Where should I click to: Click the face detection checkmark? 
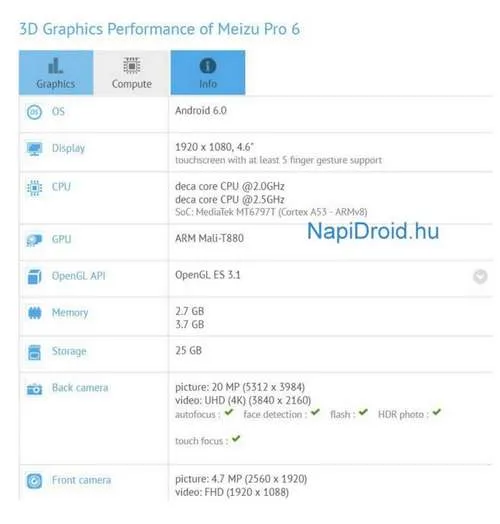pos(315,412)
